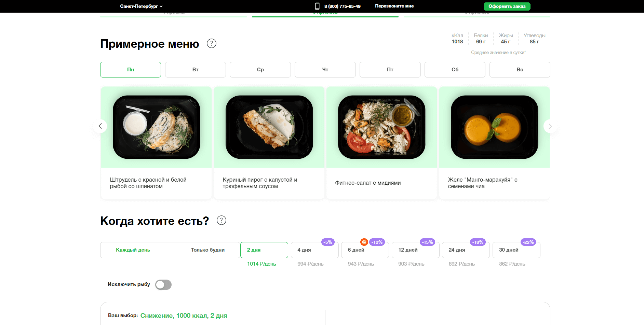644x325 pixels.
Task: Select the Пн day tab
Action: pyautogui.click(x=131, y=70)
